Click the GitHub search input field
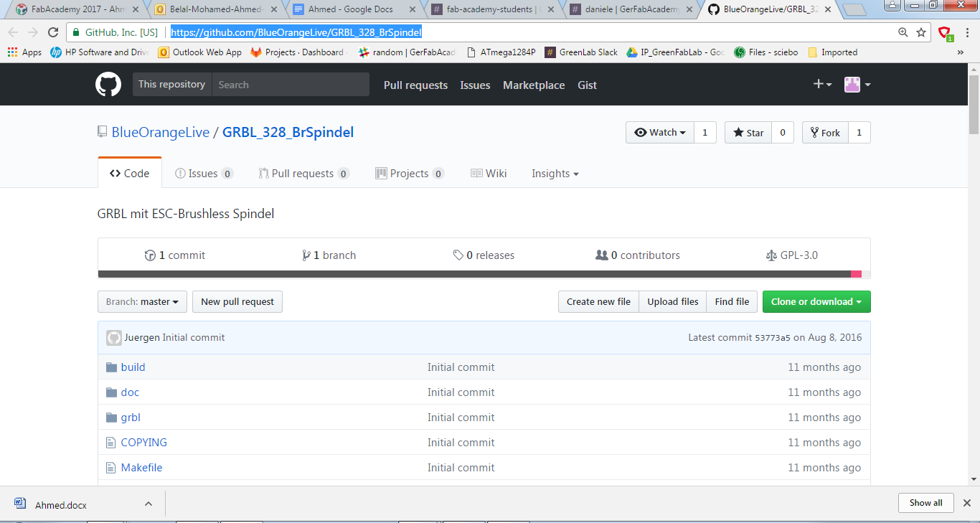The image size is (980, 523). point(291,85)
